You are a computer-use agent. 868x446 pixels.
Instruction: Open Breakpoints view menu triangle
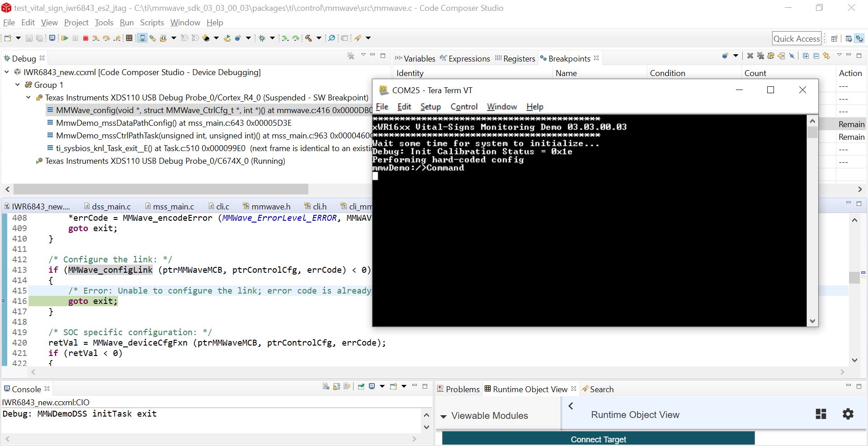pyautogui.click(x=840, y=55)
